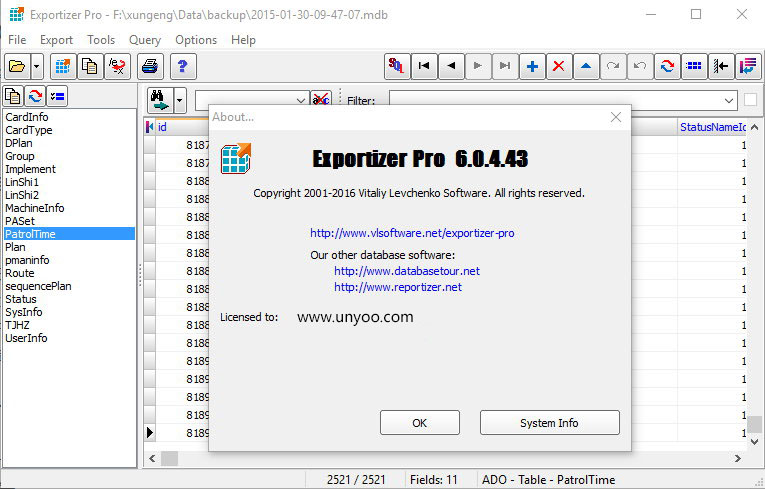Screen dimensions: 765x489
Task: Go to last record navigation button
Action: point(505,66)
